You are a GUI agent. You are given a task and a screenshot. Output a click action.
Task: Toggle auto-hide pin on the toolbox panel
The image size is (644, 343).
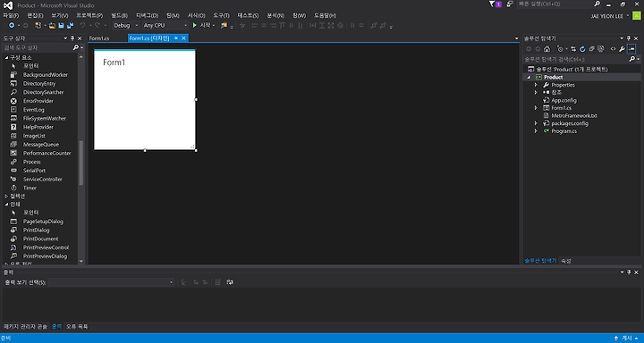[72, 38]
